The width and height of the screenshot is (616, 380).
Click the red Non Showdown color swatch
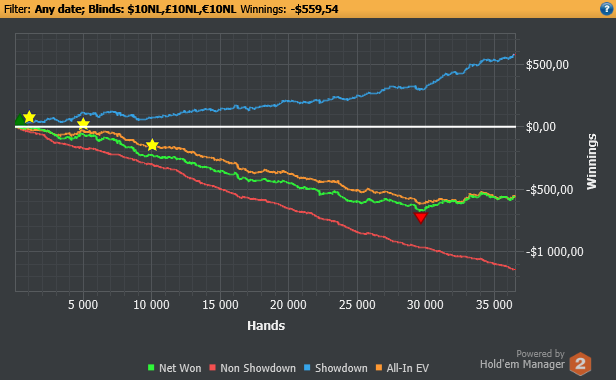[213, 368]
